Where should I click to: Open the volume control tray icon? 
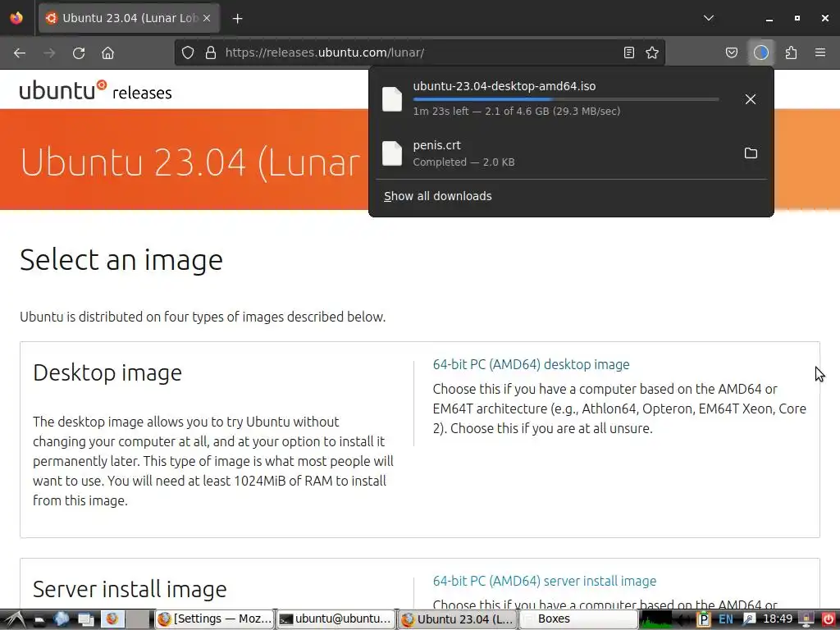coord(683,619)
